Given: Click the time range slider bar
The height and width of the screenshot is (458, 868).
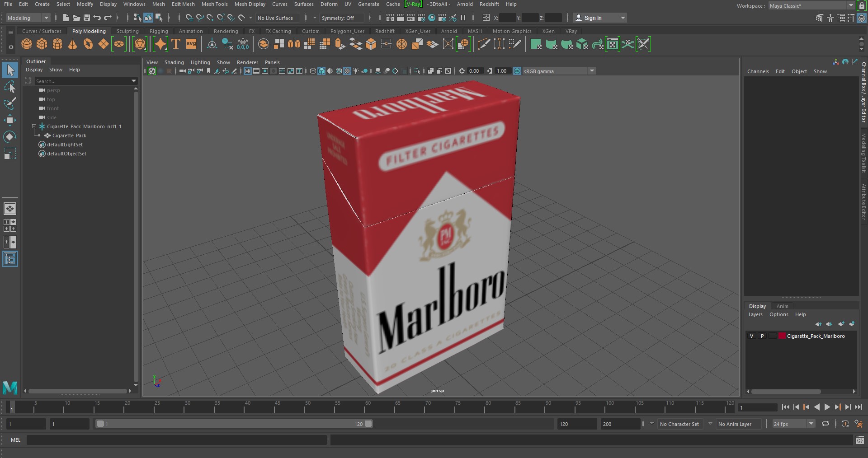Looking at the screenshot, I should click(x=234, y=424).
